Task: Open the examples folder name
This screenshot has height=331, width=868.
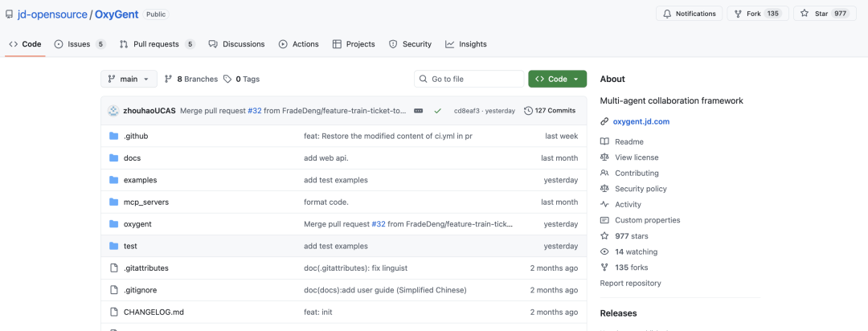Action: (140, 180)
